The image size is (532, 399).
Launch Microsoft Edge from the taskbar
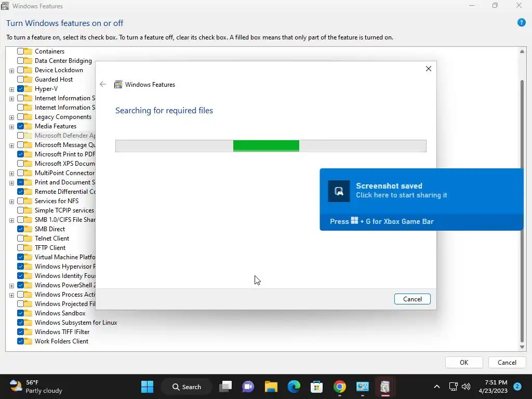(294, 387)
